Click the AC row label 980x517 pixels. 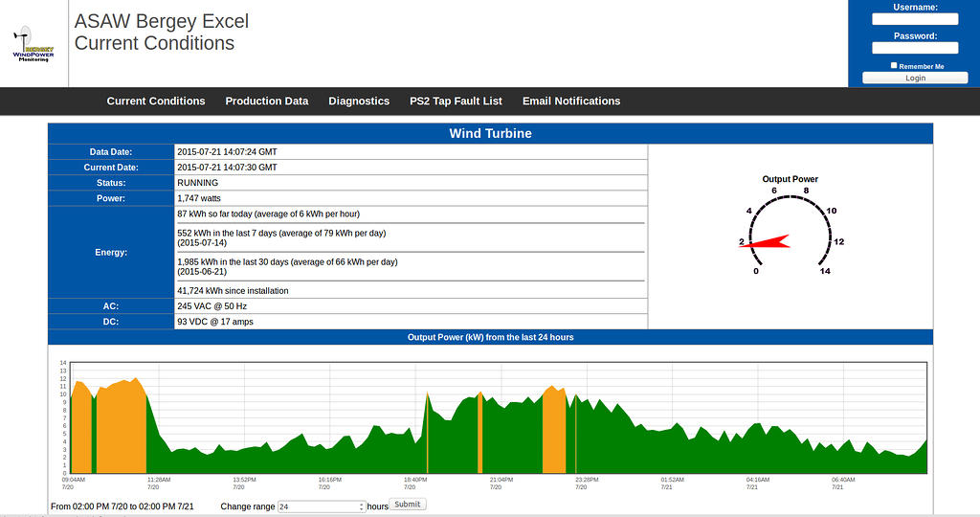tap(111, 306)
